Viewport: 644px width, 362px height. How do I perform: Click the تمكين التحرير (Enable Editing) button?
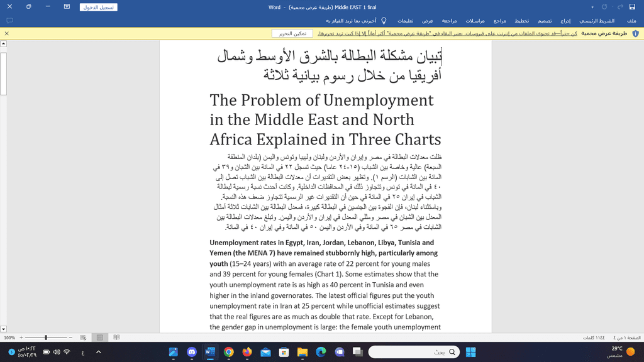(292, 34)
